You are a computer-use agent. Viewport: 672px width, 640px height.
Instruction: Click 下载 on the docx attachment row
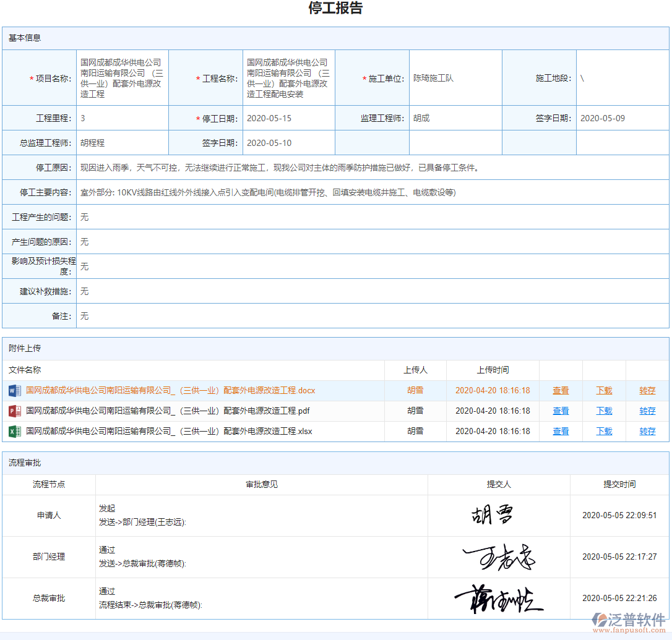pos(603,390)
